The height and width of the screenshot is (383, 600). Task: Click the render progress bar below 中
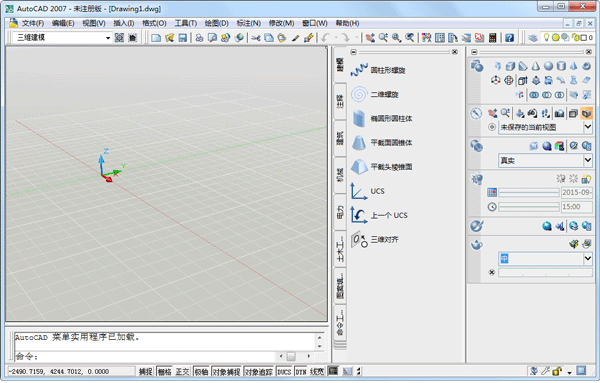[545, 272]
